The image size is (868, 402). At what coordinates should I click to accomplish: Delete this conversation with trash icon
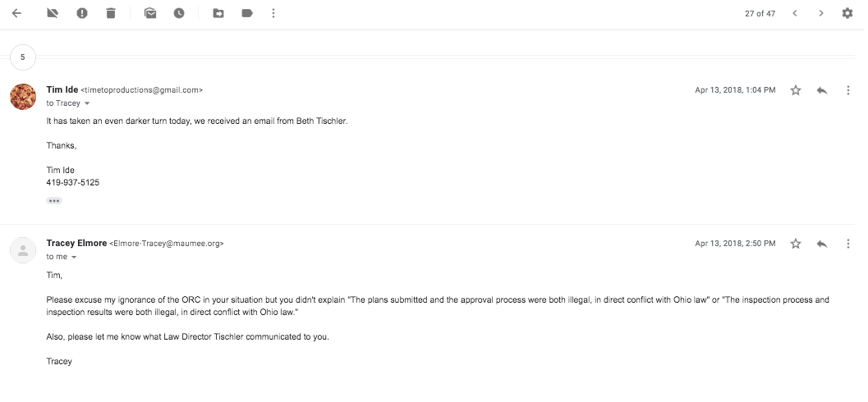(111, 13)
